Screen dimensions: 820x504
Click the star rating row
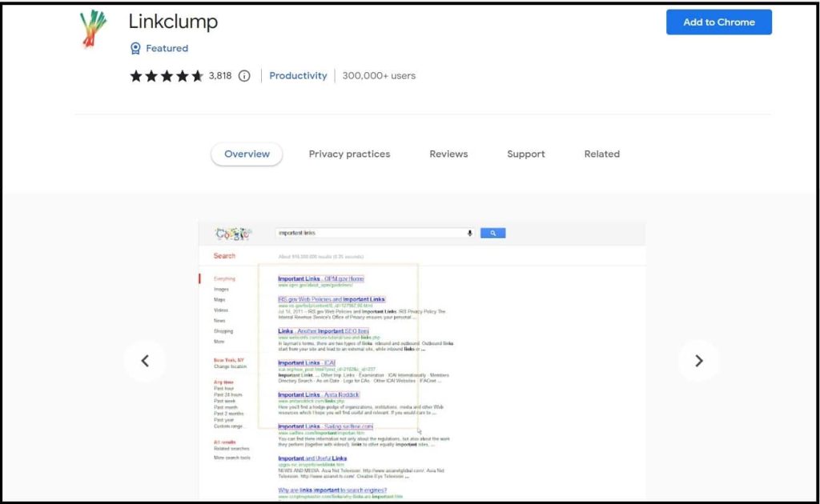pos(167,76)
